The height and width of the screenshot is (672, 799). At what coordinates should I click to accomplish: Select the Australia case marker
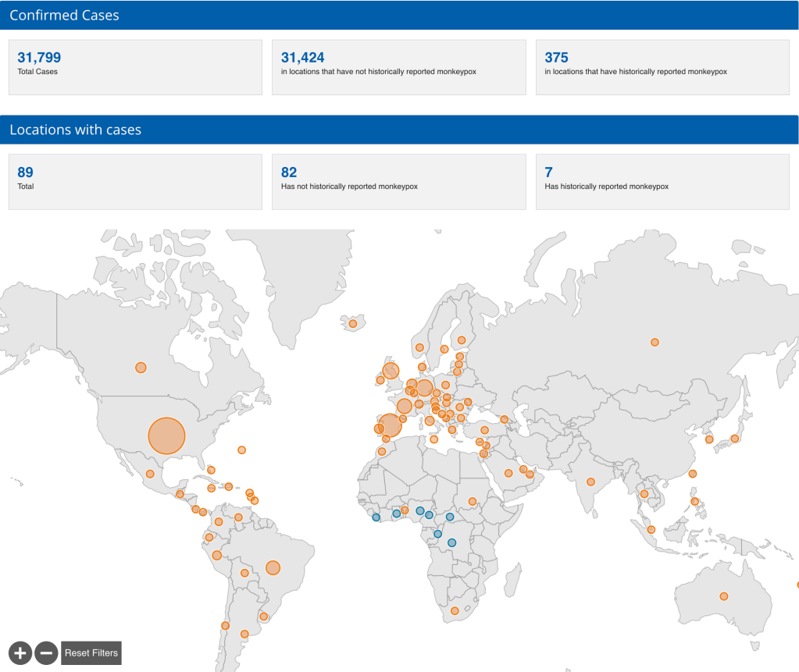tap(723, 596)
